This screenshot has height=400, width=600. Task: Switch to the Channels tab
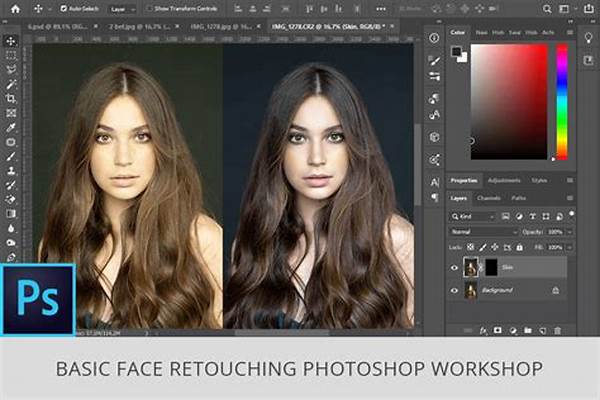coord(489,198)
